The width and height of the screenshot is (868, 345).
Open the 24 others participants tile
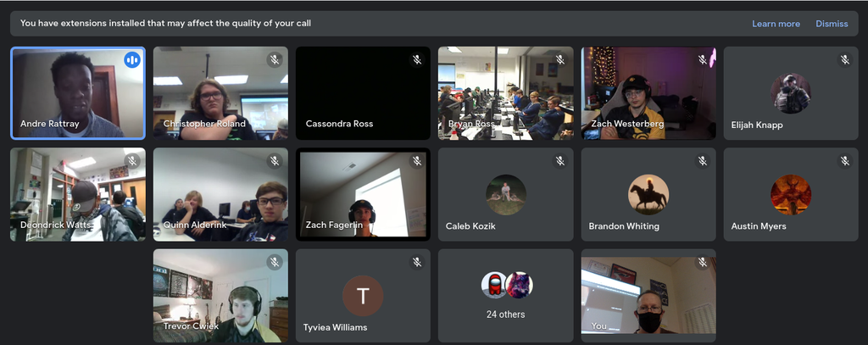[506, 296]
